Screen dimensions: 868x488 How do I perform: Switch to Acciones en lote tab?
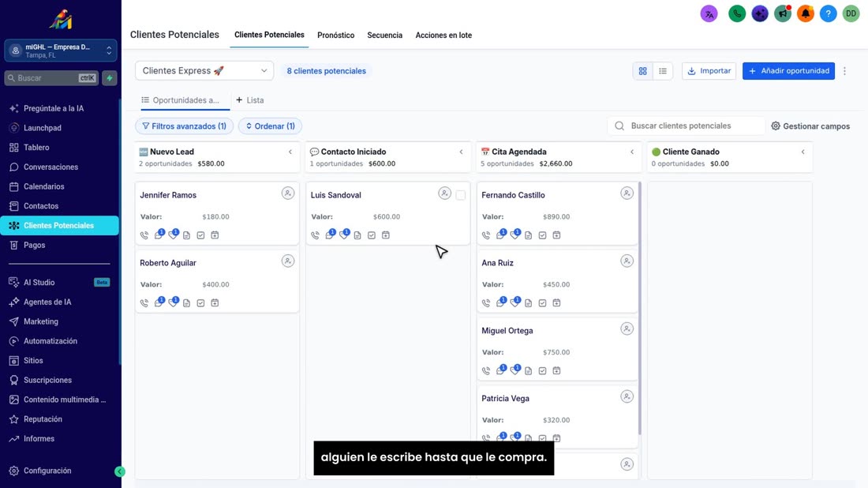(443, 35)
